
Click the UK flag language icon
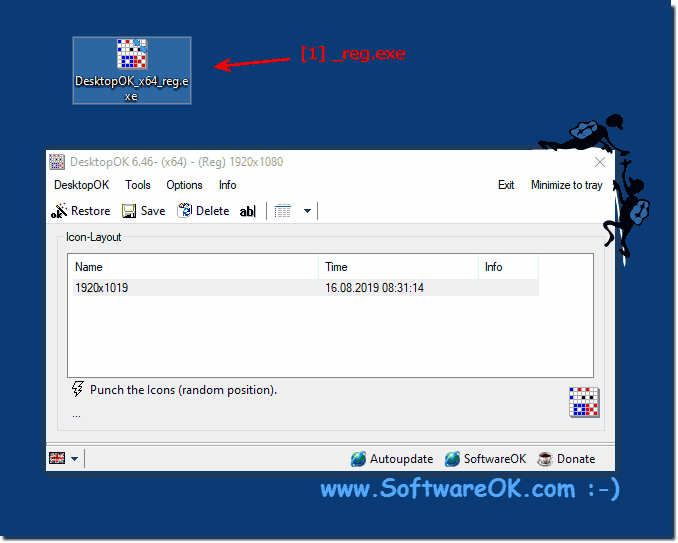click(x=57, y=458)
